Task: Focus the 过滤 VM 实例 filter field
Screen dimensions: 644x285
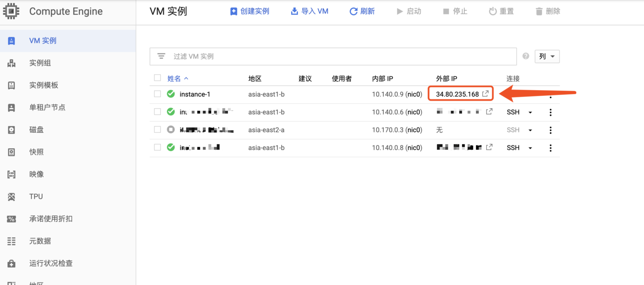Action: (x=333, y=56)
